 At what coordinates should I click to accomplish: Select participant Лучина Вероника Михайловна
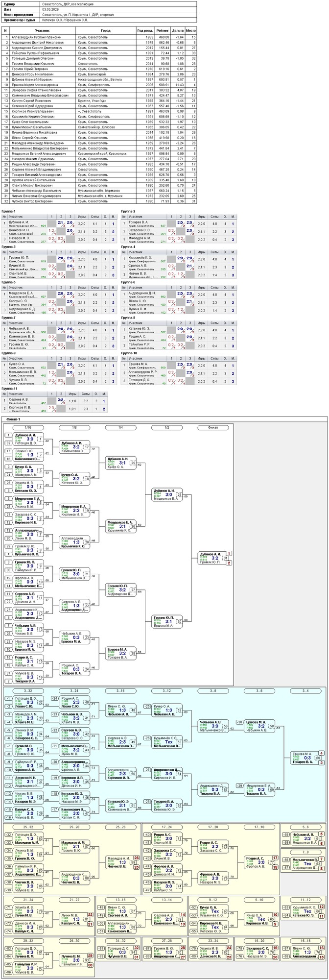pos(33,132)
